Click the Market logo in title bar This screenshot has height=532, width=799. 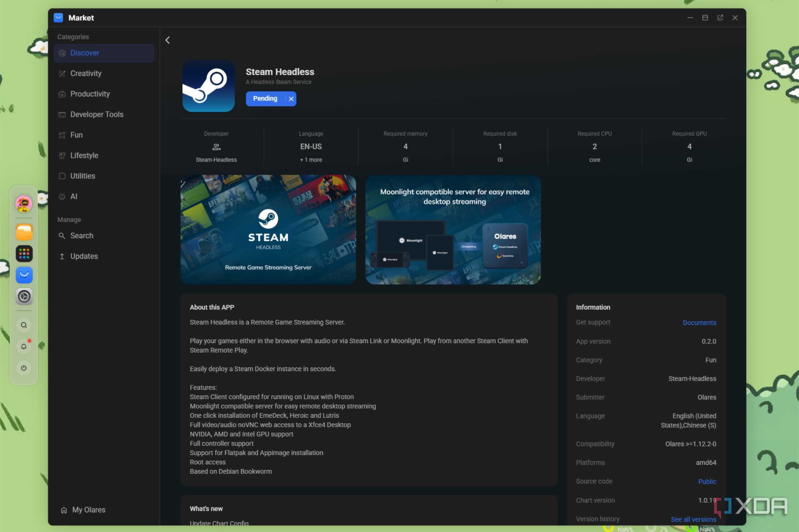click(59, 18)
